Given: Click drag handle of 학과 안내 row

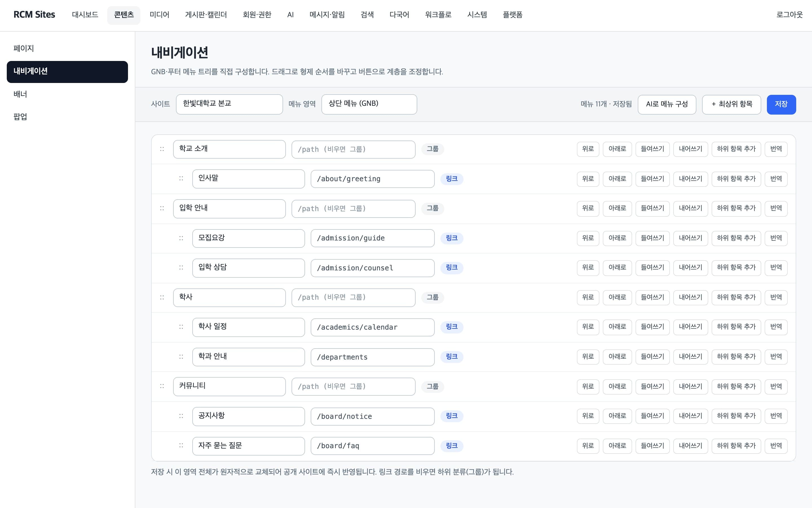Looking at the screenshot, I should point(181,356).
